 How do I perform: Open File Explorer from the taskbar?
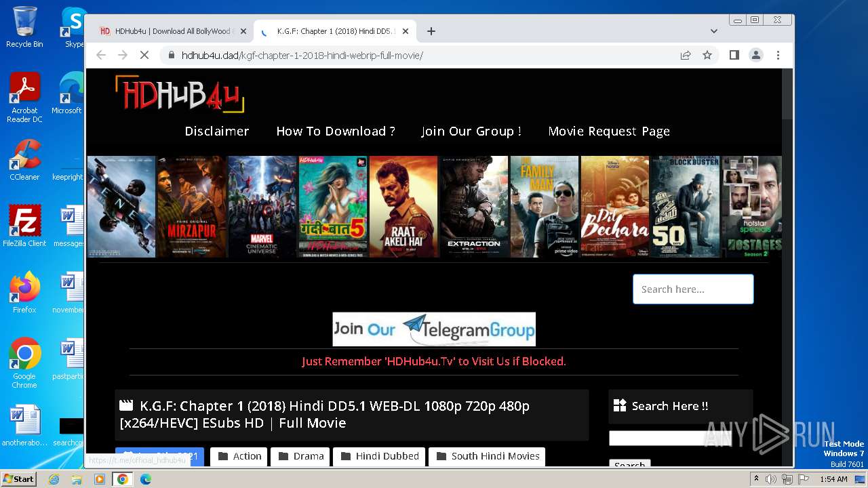pos(77,479)
